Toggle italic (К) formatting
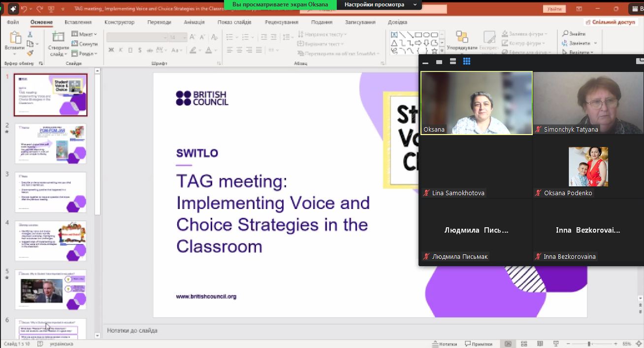 pyautogui.click(x=121, y=50)
